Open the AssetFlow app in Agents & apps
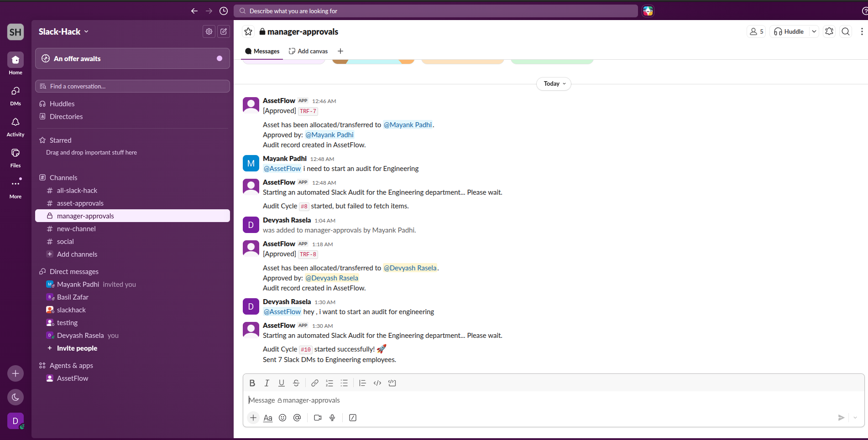This screenshot has height=440, width=868. pyautogui.click(x=132, y=378)
